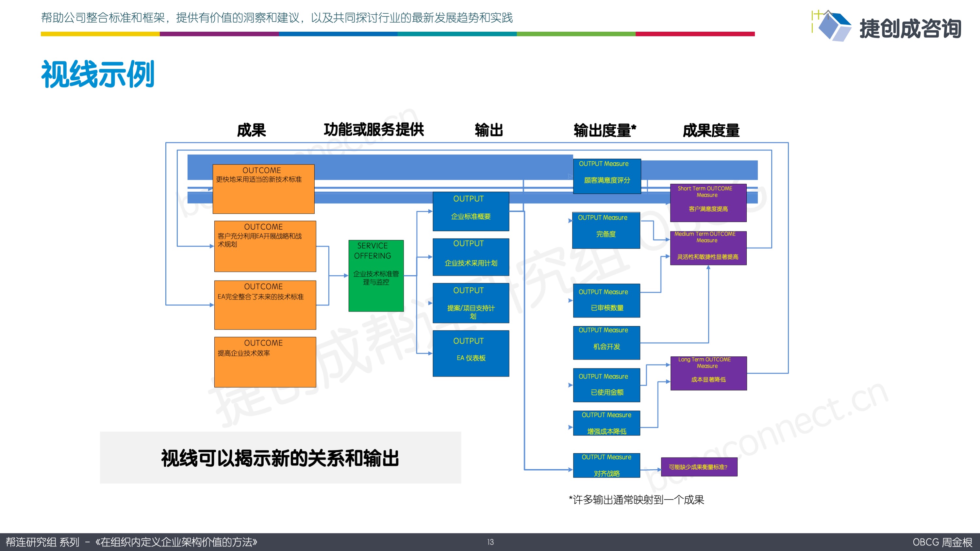Select the OUTCOME box 提高企业技术效率
Viewport: 980px width, 551px height.
pyautogui.click(x=265, y=362)
